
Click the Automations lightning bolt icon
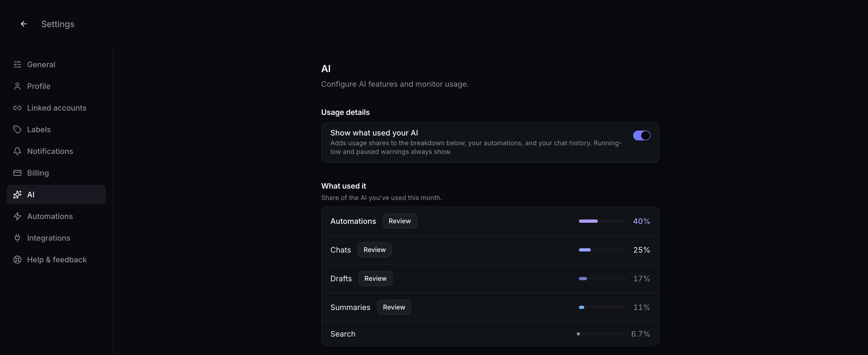pyautogui.click(x=17, y=216)
